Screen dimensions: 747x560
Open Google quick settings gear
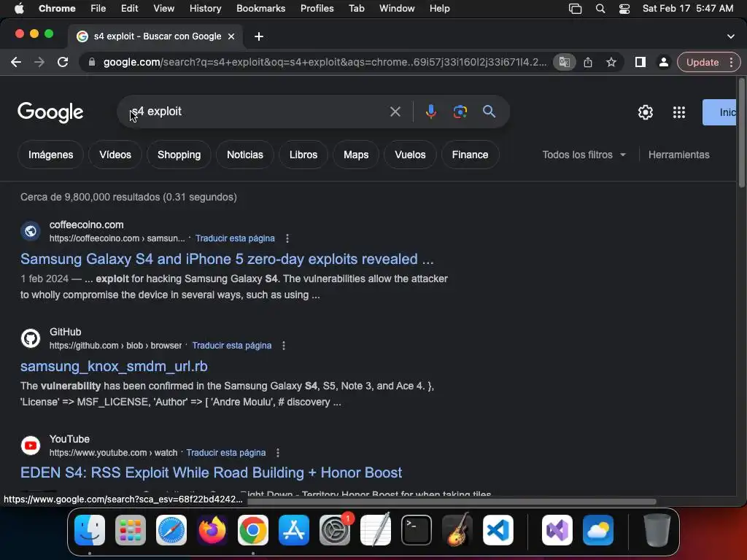coord(646,112)
